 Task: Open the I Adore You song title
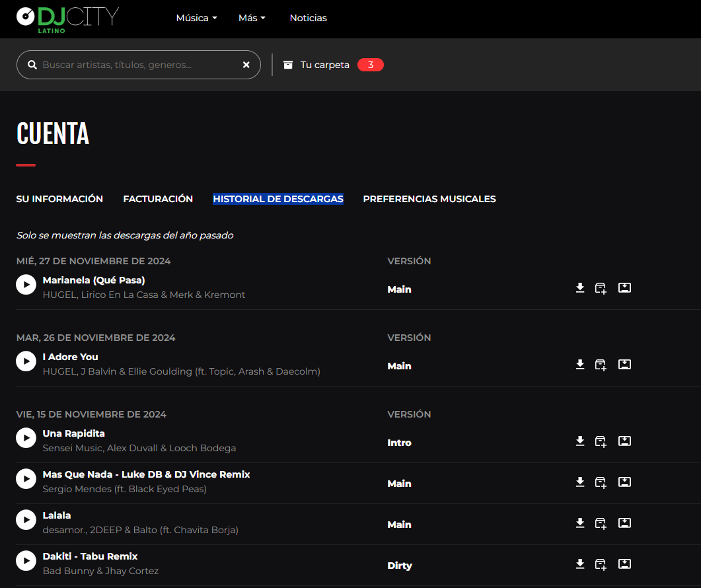pyautogui.click(x=70, y=357)
